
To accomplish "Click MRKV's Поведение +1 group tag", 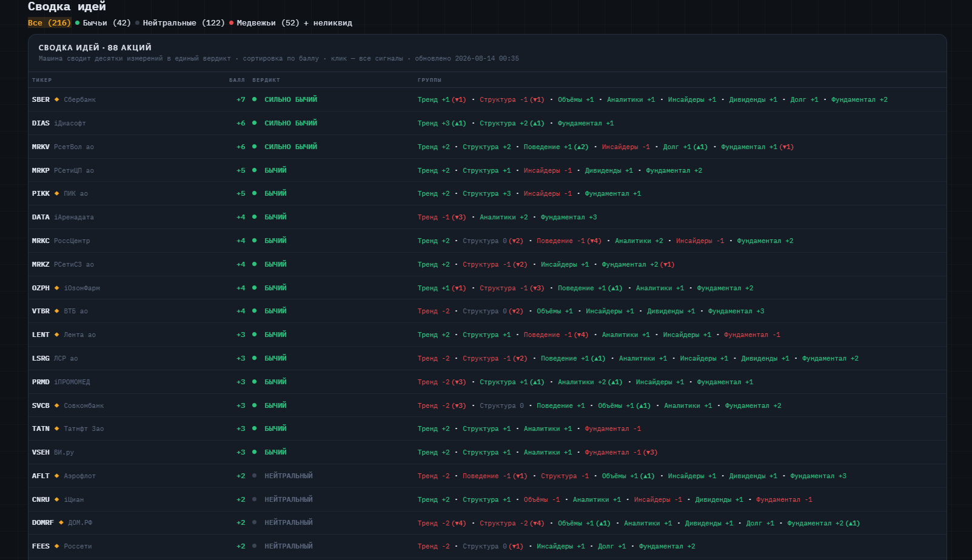I will click(556, 147).
